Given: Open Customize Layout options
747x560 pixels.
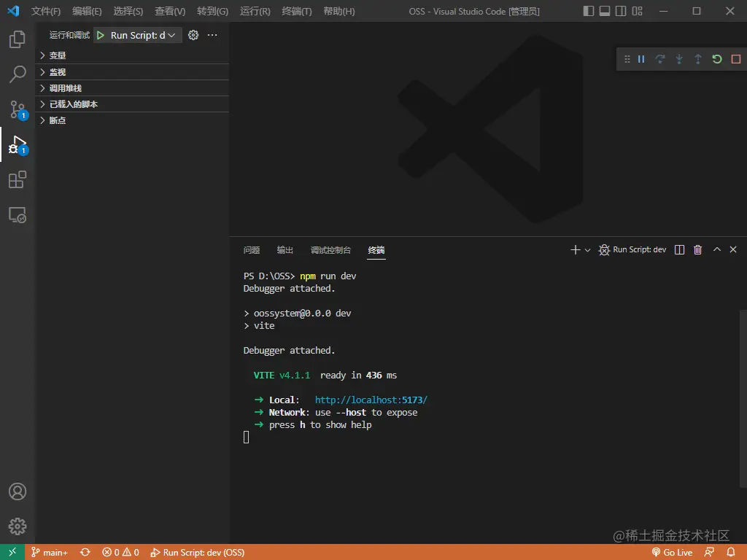Looking at the screenshot, I should (x=638, y=11).
